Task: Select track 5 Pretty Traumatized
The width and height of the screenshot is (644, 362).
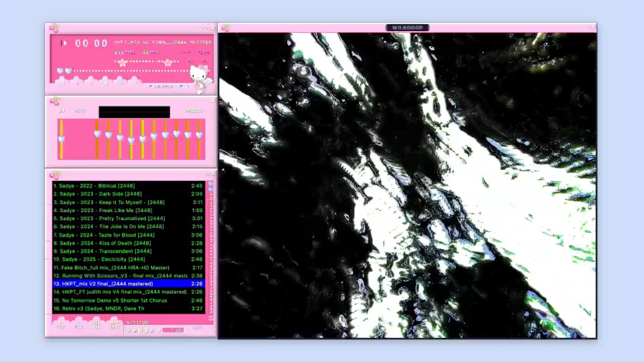Action: click(128, 218)
